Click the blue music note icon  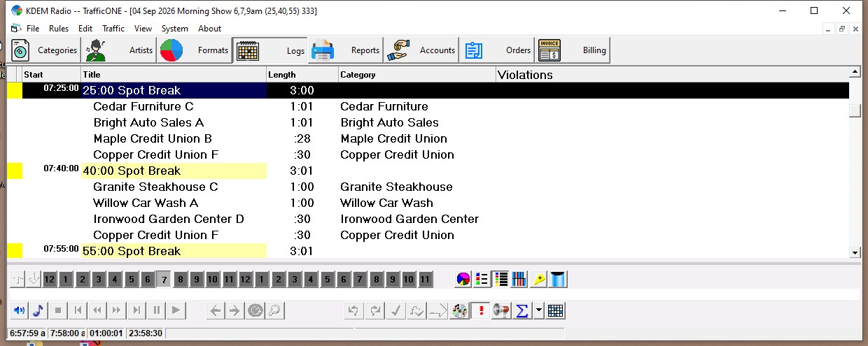click(x=38, y=310)
